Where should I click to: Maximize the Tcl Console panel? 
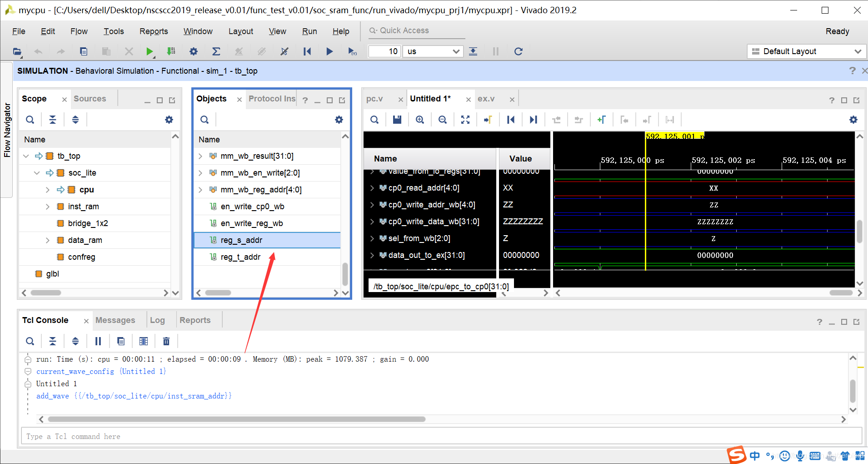tap(844, 322)
